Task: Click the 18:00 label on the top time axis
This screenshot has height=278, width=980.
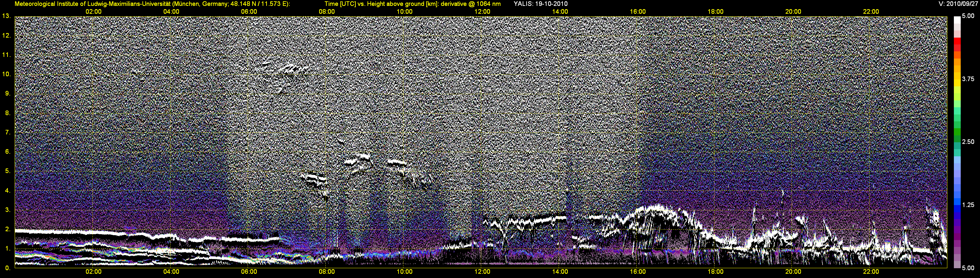Action: [715, 12]
